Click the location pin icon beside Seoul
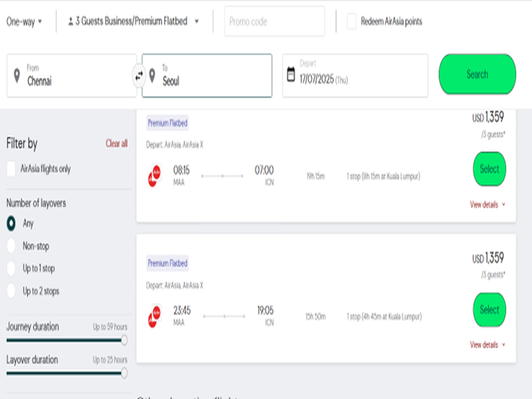Image resolution: width=532 pixels, height=399 pixels. click(152, 75)
